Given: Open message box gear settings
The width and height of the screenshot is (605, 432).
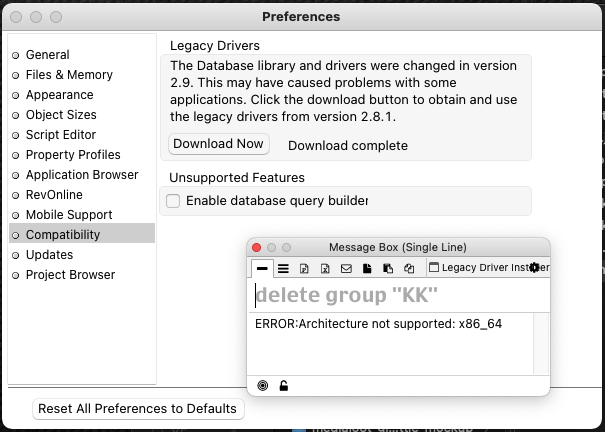Looking at the screenshot, I should coord(535,268).
